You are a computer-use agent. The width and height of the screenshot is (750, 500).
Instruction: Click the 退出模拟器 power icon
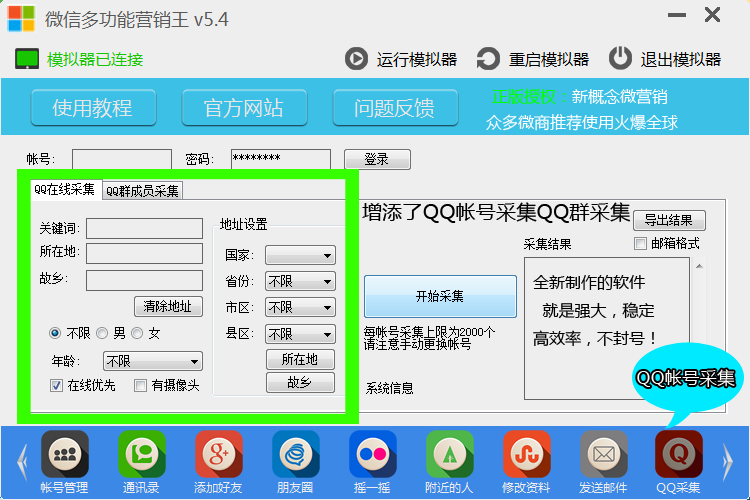(x=620, y=58)
